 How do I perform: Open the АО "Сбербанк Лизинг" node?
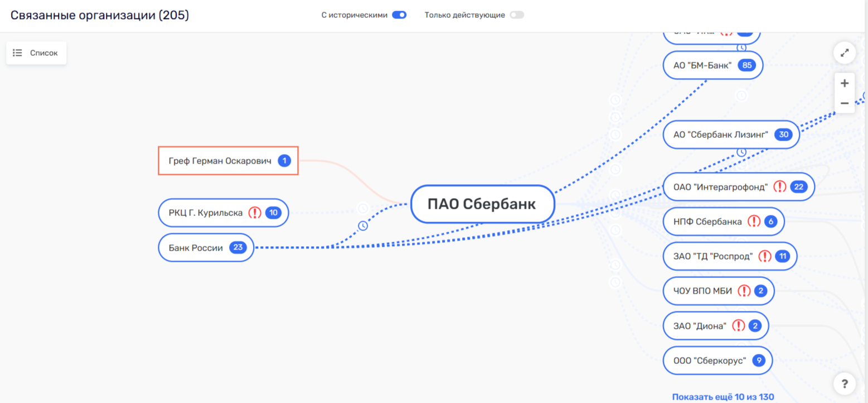[x=731, y=135]
